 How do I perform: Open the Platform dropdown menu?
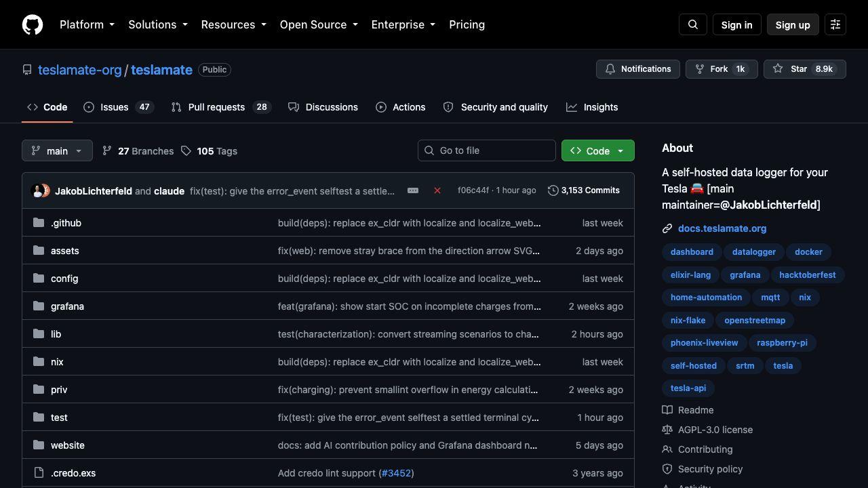[87, 24]
